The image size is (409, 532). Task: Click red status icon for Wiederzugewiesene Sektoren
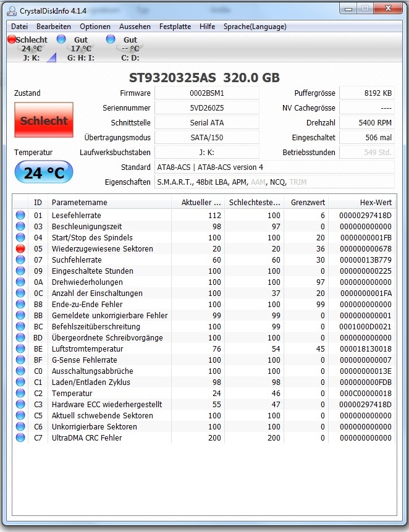tap(20, 248)
